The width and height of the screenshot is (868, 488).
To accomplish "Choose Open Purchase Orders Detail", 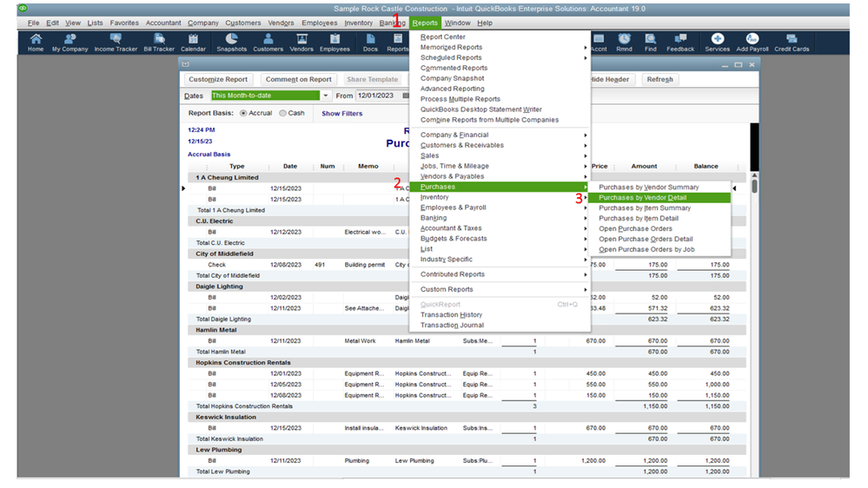I will click(659, 239).
